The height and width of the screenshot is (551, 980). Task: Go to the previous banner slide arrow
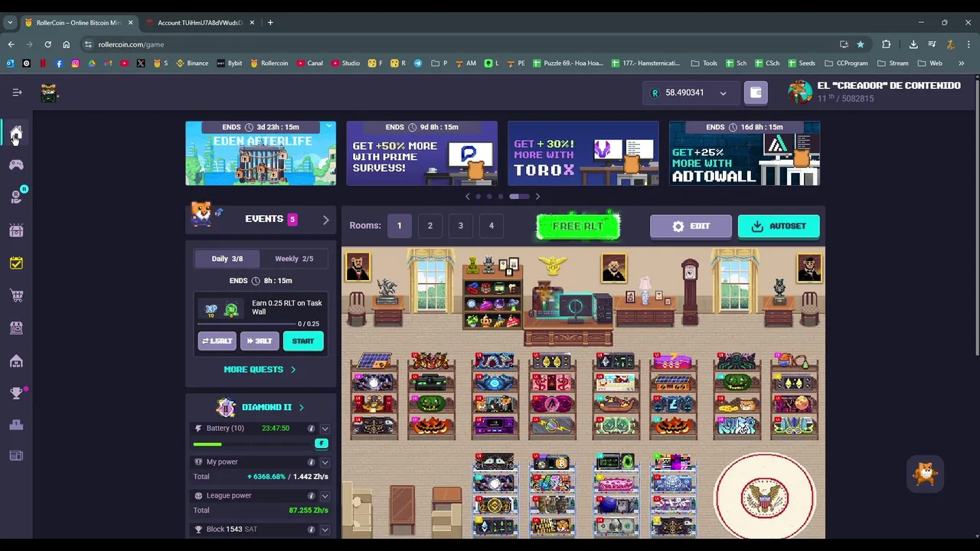[x=468, y=197]
